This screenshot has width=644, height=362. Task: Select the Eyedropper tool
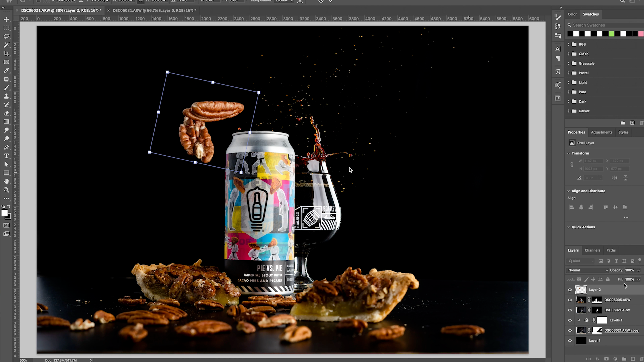tap(7, 70)
